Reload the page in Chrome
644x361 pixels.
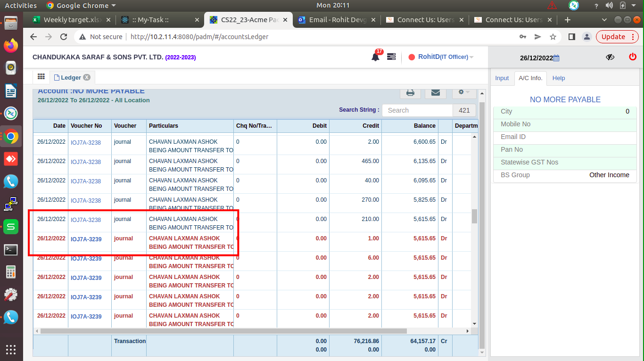point(64,37)
